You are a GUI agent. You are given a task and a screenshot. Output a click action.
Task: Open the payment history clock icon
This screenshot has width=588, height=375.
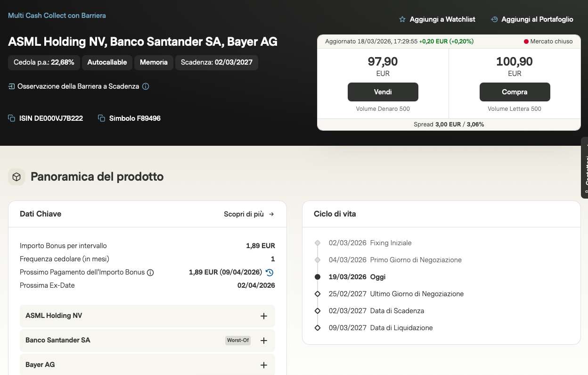point(269,272)
